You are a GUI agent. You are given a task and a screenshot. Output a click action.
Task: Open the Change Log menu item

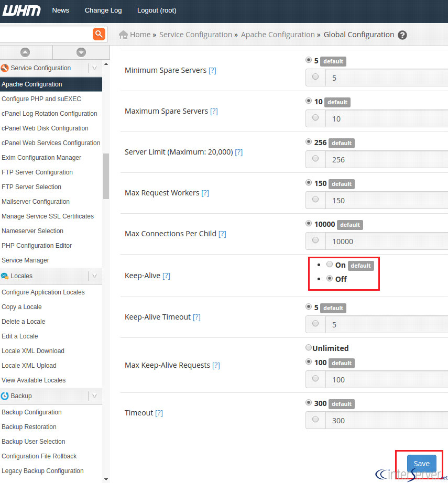103,10
